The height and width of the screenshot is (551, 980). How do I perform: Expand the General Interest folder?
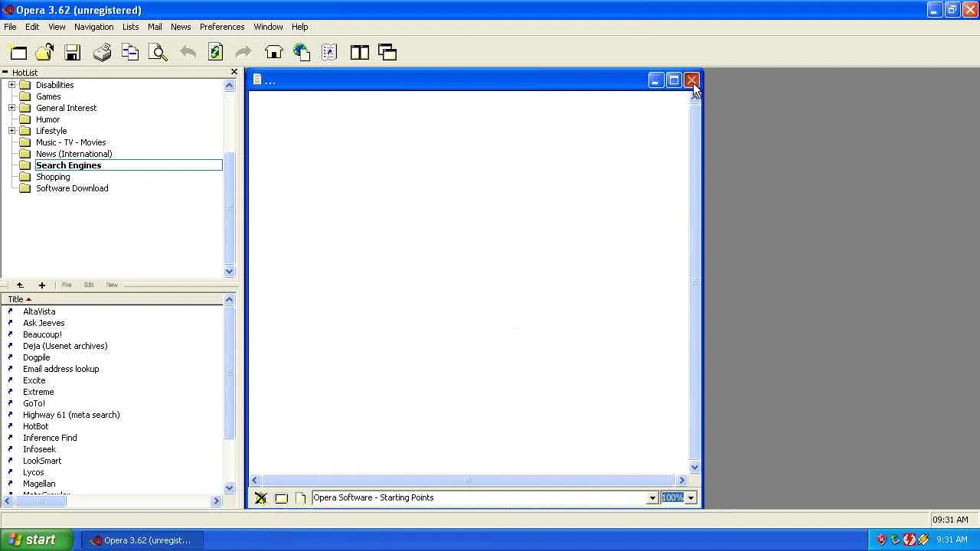tap(11, 108)
